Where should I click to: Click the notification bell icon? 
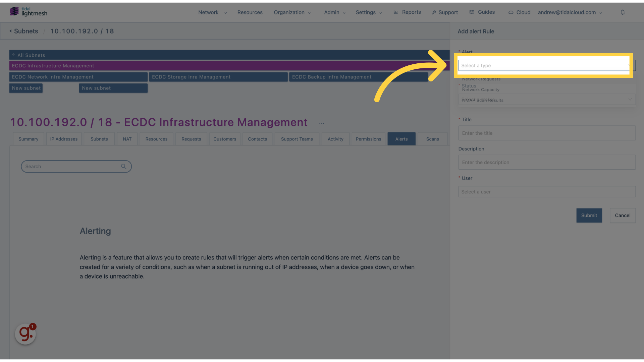[x=622, y=12]
